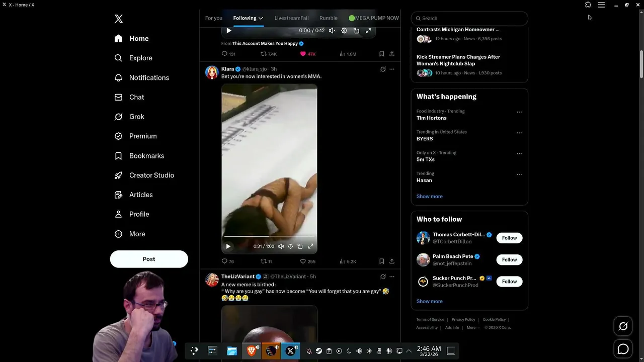Click Grok icon on Klara's post
The image size is (644, 362).
(383, 69)
